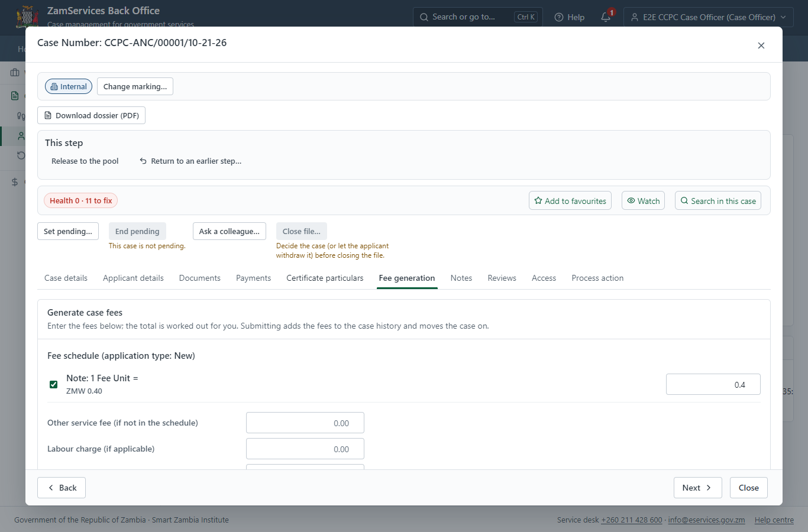
Task: Watch this case
Action: click(644, 201)
